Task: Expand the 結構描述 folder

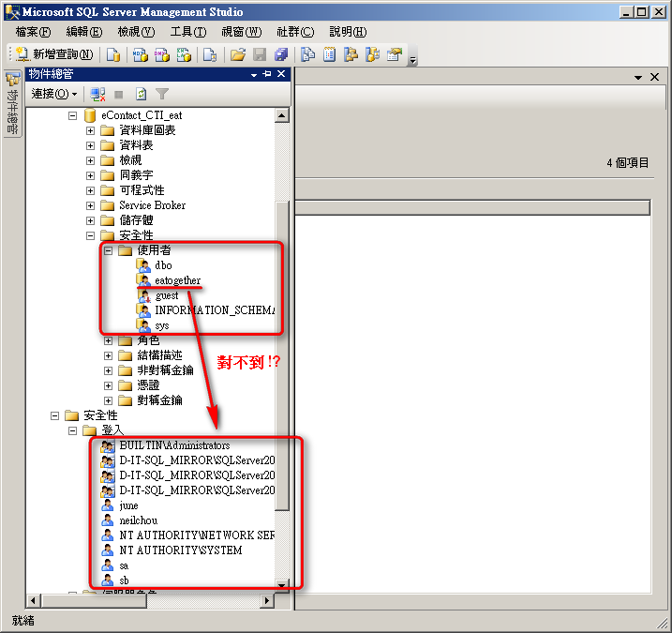Action: click(x=109, y=356)
